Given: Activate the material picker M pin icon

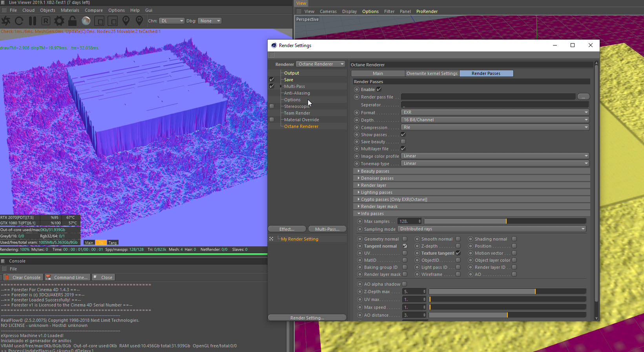Looking at the screenshot, I should 139,20.
